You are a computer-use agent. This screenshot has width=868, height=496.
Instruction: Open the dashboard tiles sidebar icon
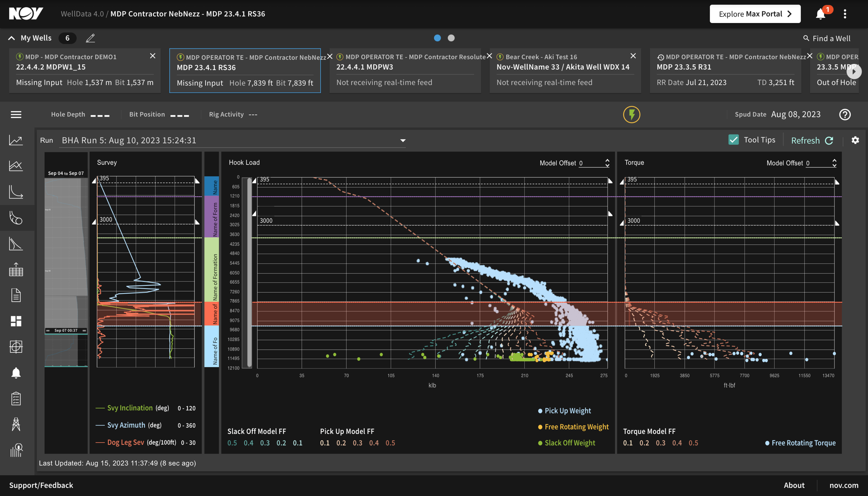16,321
